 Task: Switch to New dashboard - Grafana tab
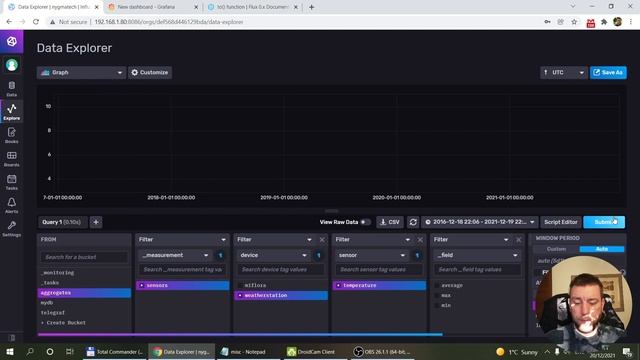click(152, 7)
